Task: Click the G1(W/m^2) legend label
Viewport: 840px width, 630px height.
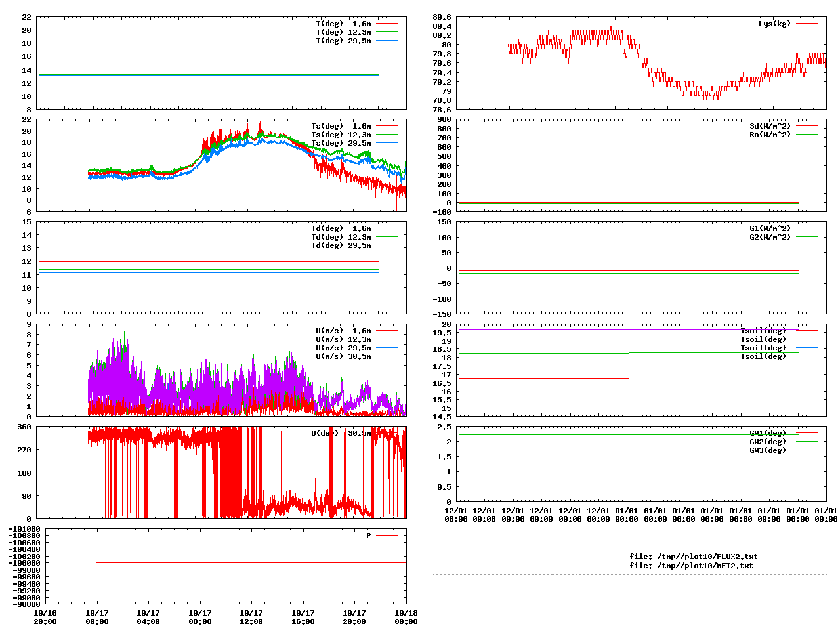Action: pos(770,228)
